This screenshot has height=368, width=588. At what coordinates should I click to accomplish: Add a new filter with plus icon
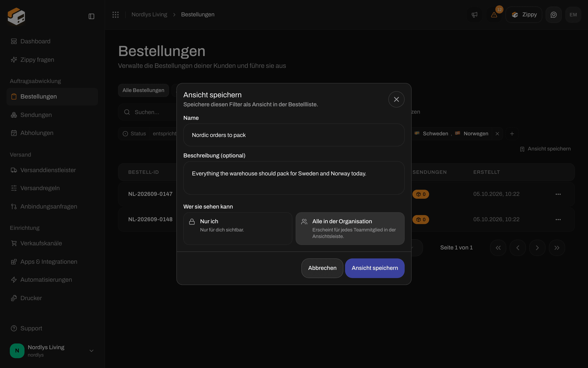point(512,134)
